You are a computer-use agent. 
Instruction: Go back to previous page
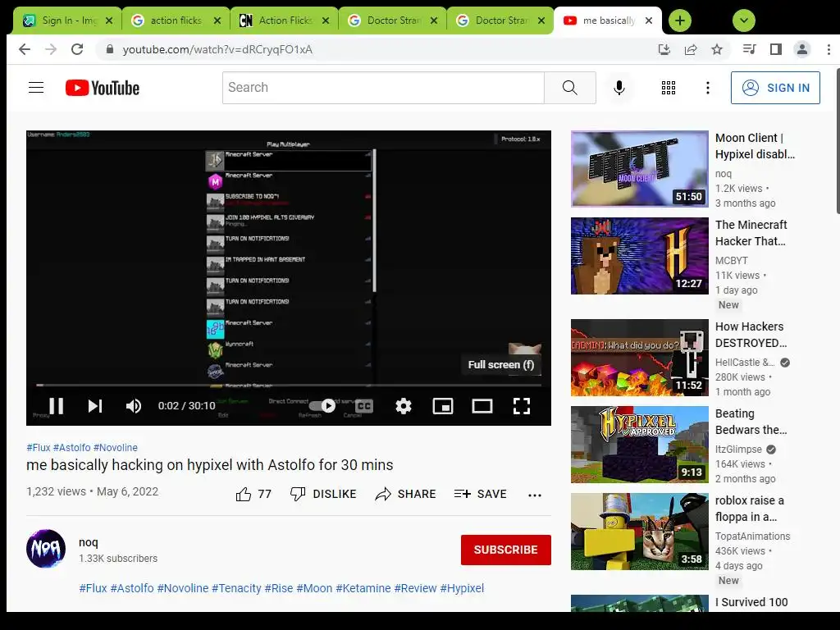(x=25, y=49)
